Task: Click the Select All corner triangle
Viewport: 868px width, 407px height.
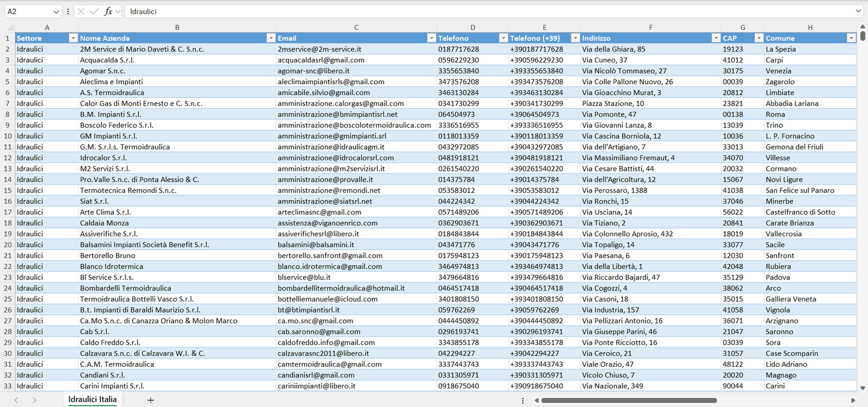Action: point(10,28)
